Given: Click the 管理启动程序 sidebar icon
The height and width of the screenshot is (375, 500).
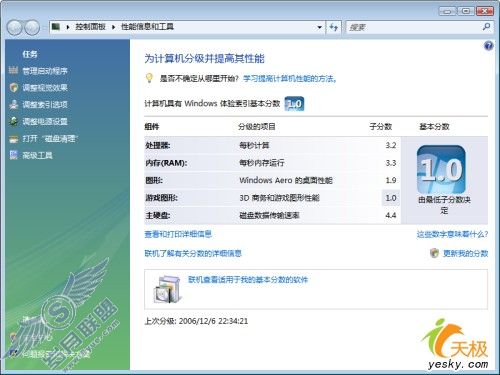Looking at the screenshot, I should tap(14, 70).
